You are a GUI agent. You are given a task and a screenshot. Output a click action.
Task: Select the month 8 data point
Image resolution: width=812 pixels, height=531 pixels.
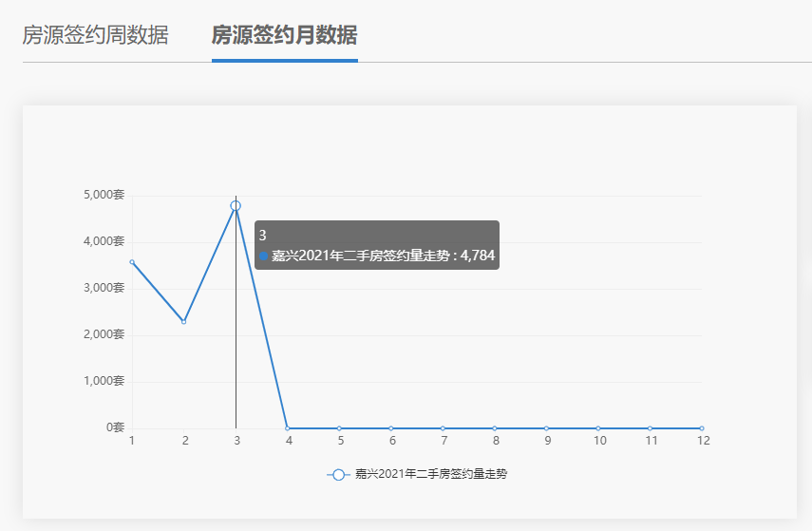(x=495, y=428)
